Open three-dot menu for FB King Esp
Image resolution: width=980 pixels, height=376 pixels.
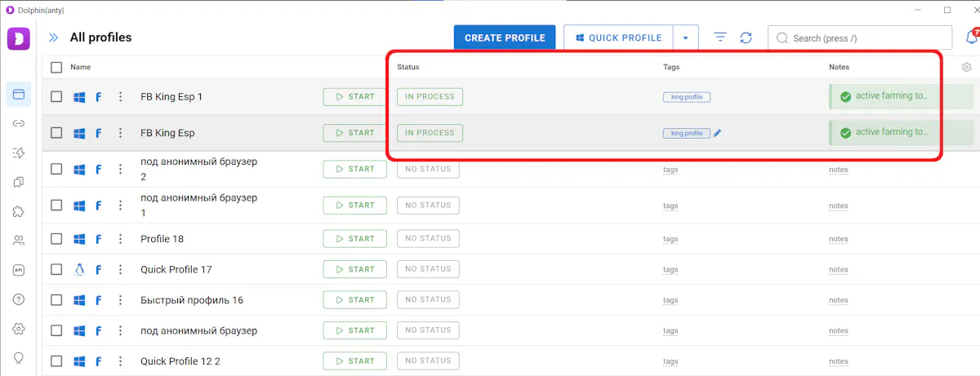(120, 133)
